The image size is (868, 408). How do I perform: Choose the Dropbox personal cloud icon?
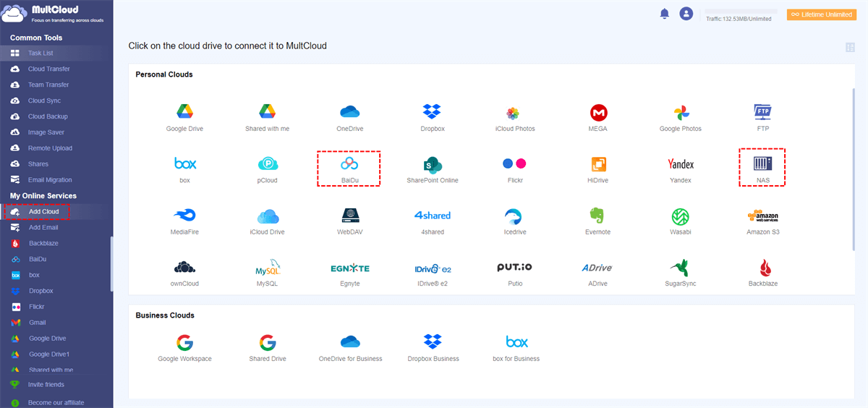(433, 112)
